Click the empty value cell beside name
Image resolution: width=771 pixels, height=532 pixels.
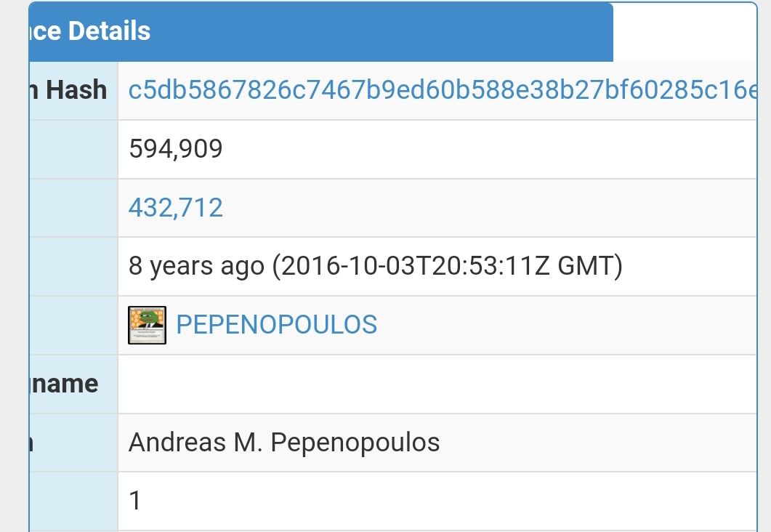(437, 384)
